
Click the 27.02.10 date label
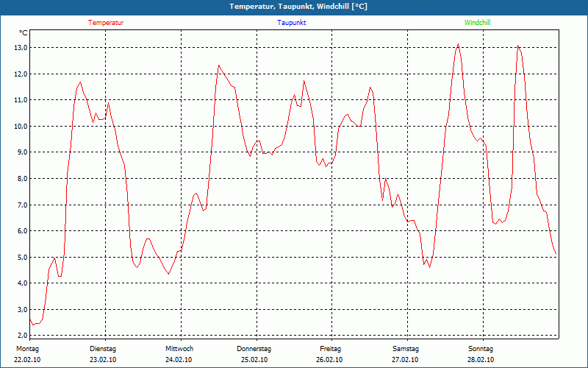coord(405,360)
